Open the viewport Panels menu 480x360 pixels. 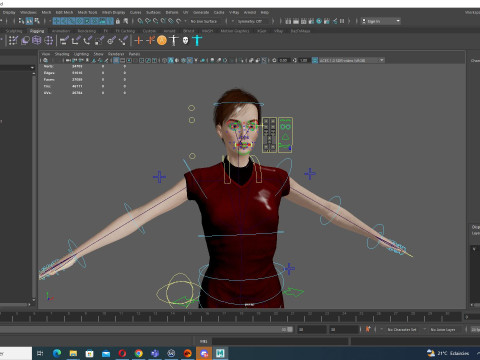click(x=134, y=54)
